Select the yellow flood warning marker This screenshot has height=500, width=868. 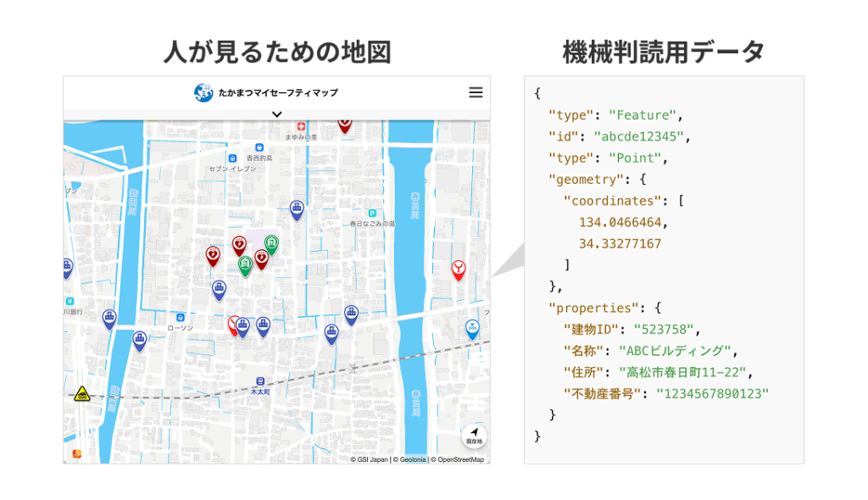81,393
